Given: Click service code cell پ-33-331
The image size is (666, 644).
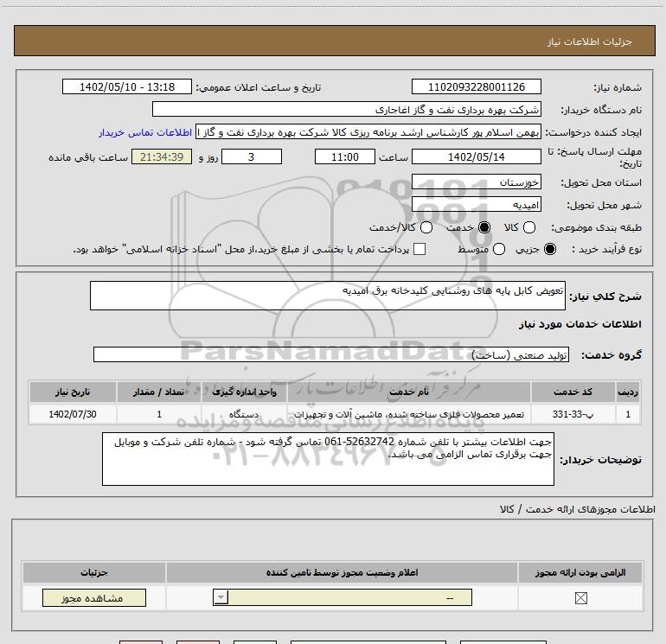Looking at the screenshot, I should point(573,414).
